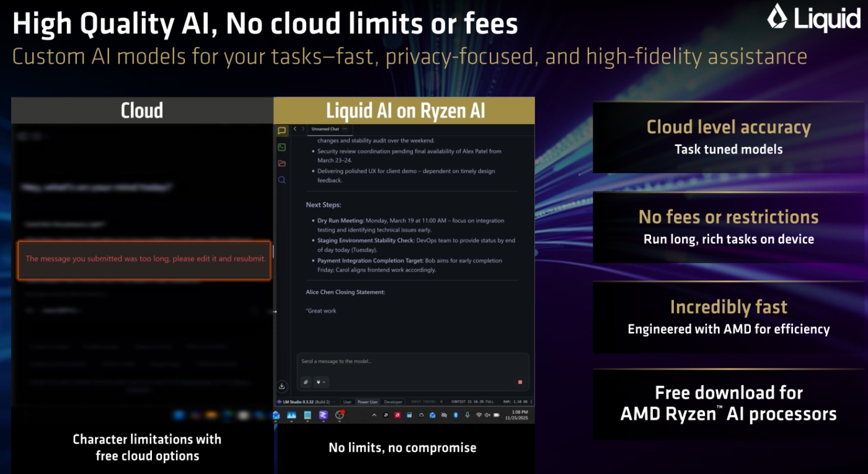Screen dimensions: 868x474
Task: Click 'Payment Integration Completion Target:' text
Action: point(371,261)
